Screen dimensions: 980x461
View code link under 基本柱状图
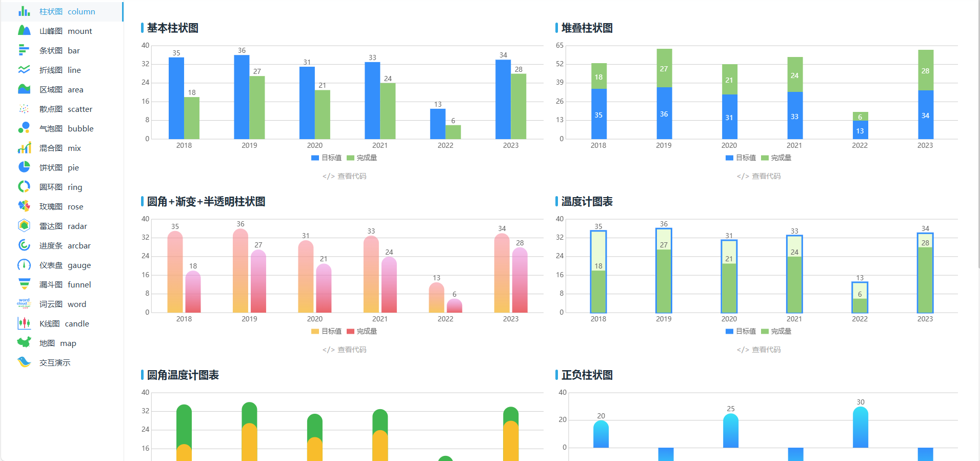pos(344,176)
